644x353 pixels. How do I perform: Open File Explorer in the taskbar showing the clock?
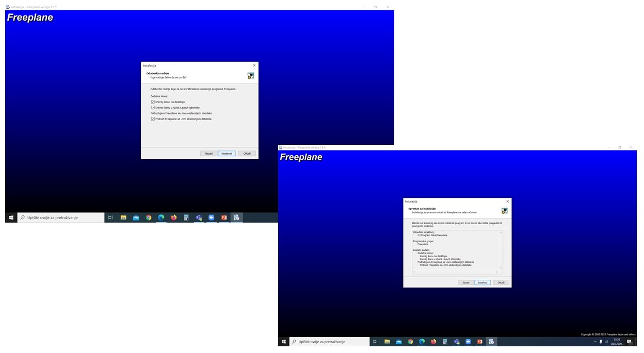[x=387, y=342]
